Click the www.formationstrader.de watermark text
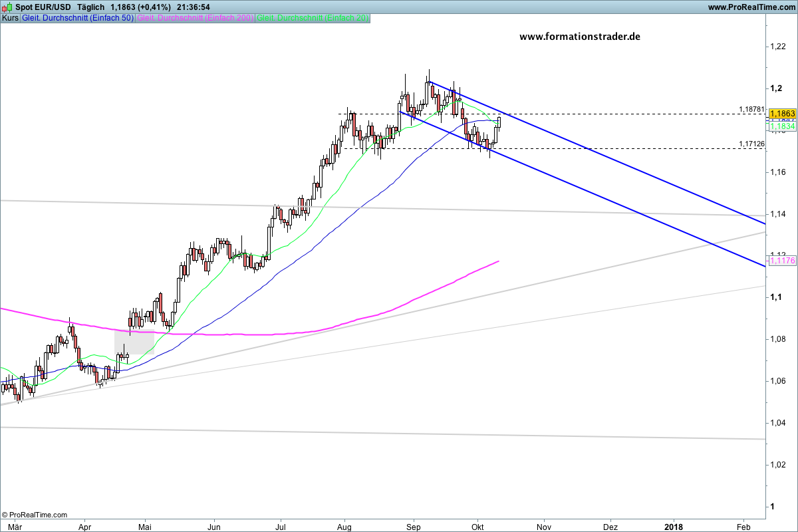Screen dimensions: 798x532 (579, 37)
